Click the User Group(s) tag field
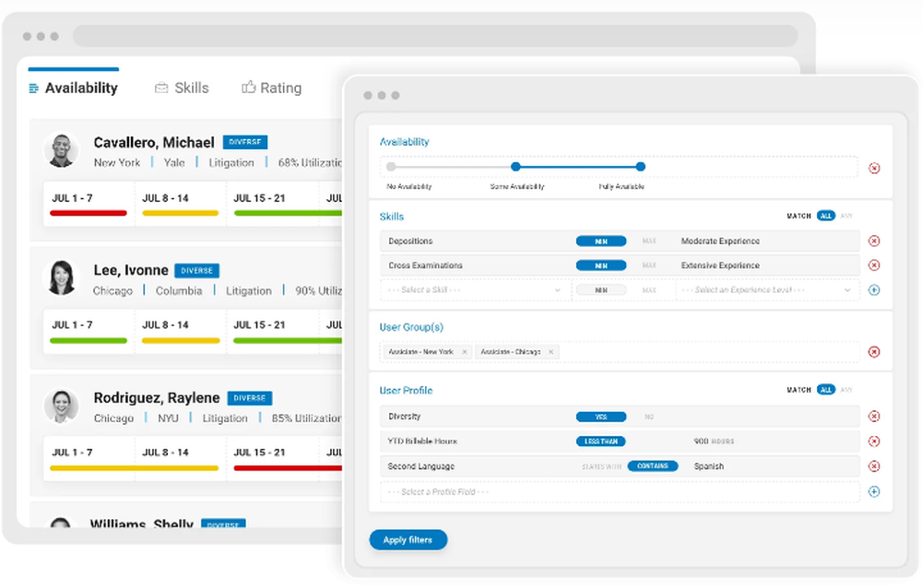Screen dimensions: 922x588 coord(620,352)
